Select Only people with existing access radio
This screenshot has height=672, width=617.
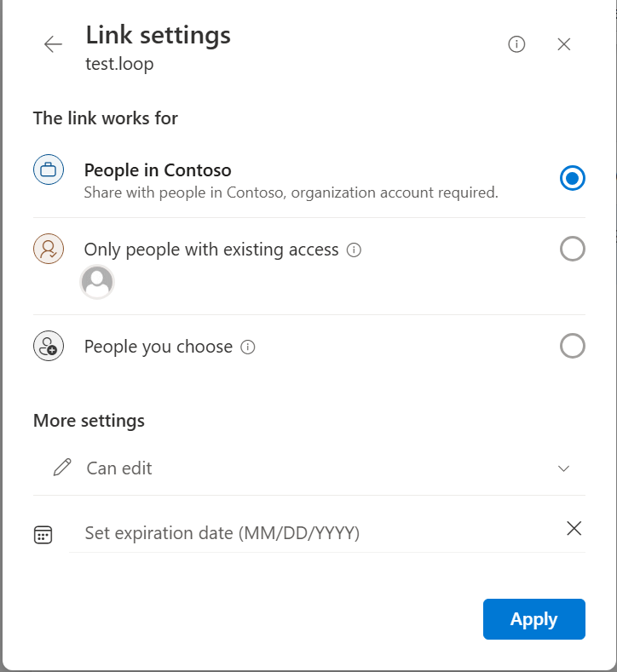[573, 249]
